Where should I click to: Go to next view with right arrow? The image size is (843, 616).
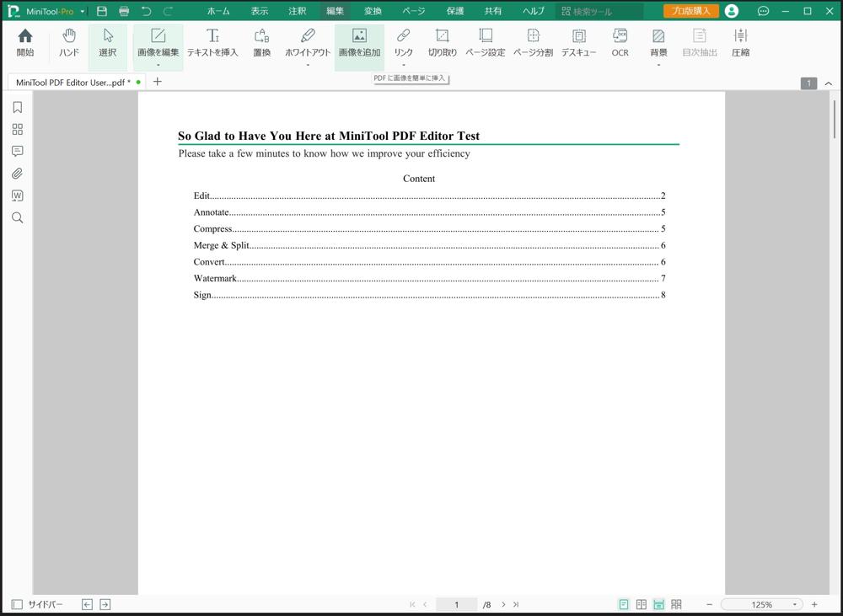[105, 605]
